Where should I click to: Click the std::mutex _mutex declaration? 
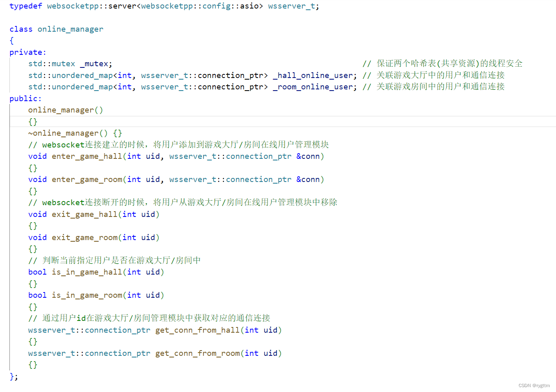pos(70,64)
